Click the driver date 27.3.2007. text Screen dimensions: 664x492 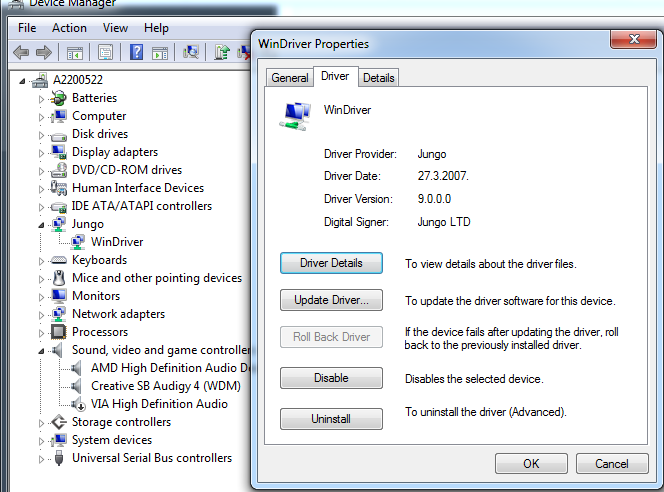(x=443, y=176)
